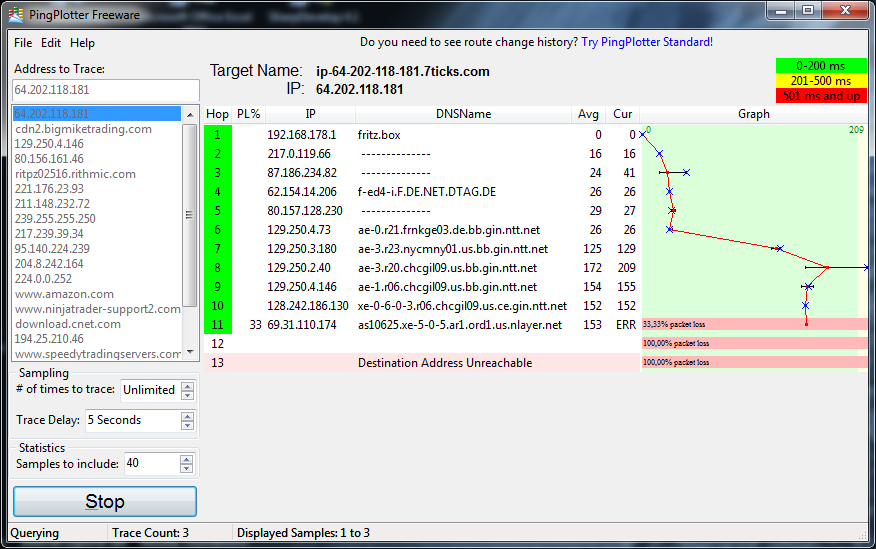This screenshot has width=876, height=549.
Task: Increase the number of times to trace
Action: (x=188, y=386)
